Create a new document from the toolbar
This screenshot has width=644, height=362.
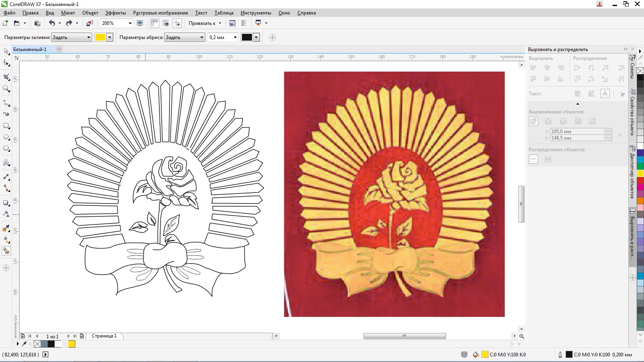[6, 23]
